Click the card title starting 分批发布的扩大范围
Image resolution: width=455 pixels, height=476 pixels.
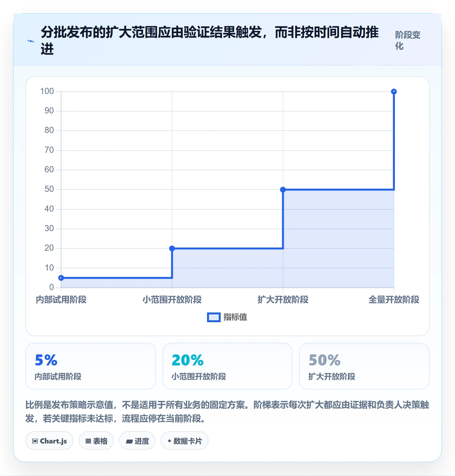[210, 41]
